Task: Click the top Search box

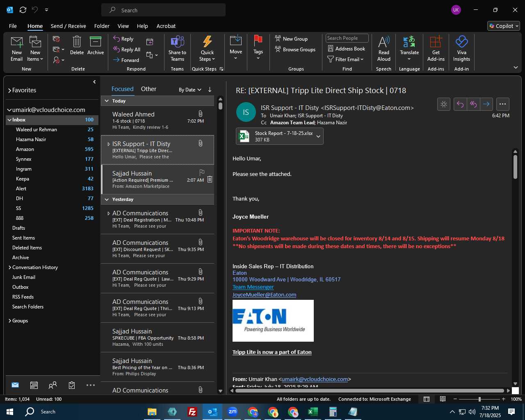Action: pos(163,10)
